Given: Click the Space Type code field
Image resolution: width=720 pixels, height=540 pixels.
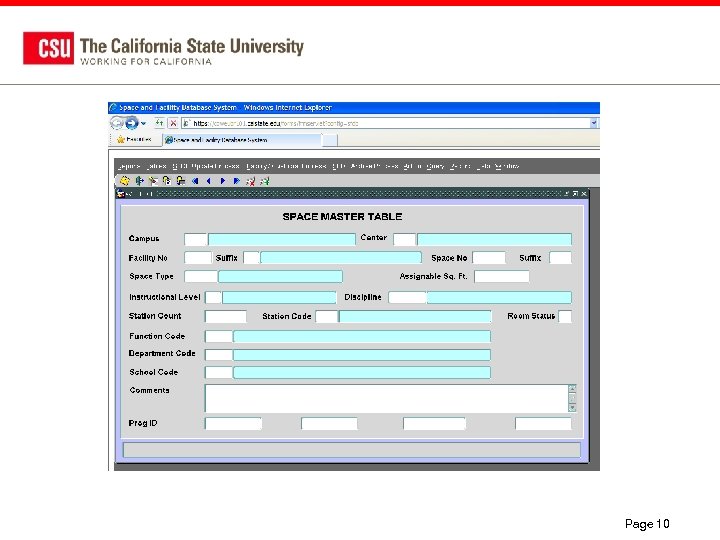Looking at the screenshot, I should click(201, 276).
